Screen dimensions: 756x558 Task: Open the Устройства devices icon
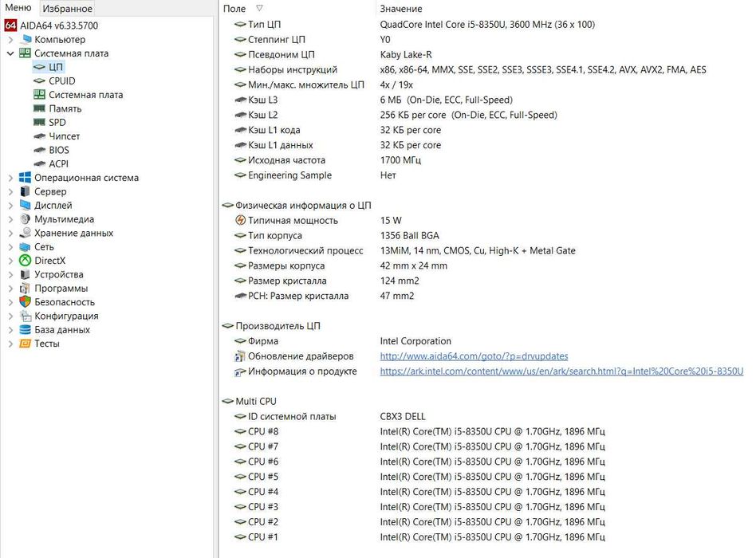click(x=25, y=274)
